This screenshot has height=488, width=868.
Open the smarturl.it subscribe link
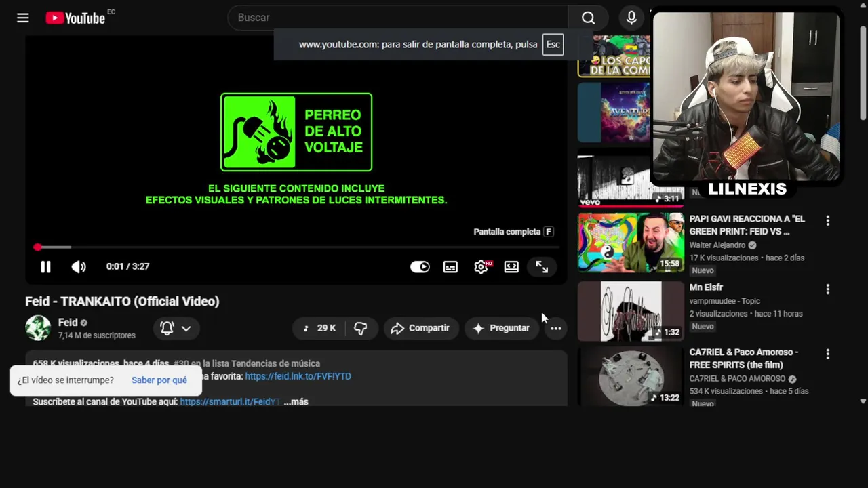pyautogui.click(x=230, y=402)
